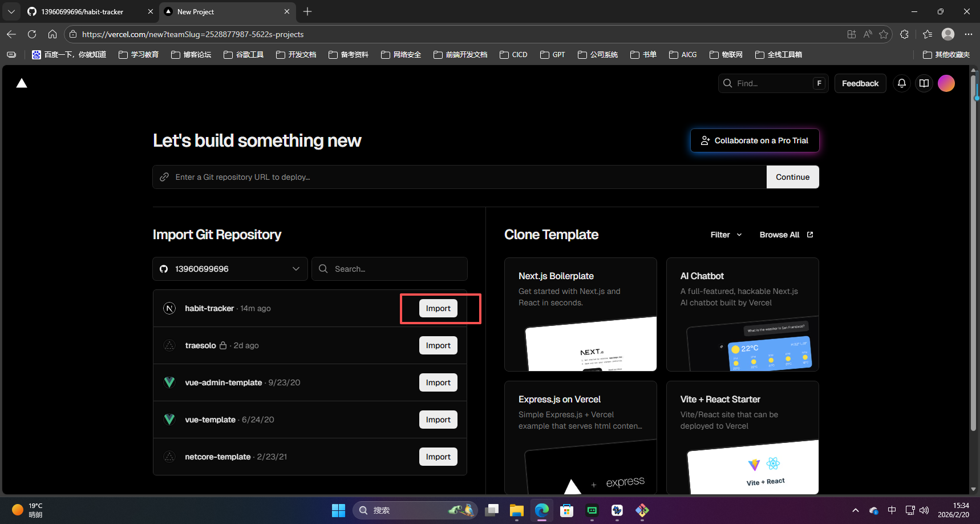Image resolution: width=980 pixels, height=524 pixels.
Task: Select the Next.js Boilerplate template
Action: (581, 315)
